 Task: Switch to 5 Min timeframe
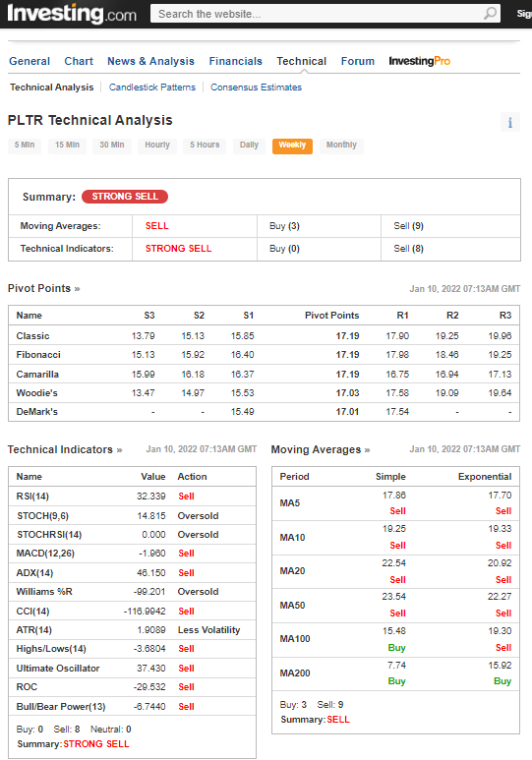tap(25, 145)
